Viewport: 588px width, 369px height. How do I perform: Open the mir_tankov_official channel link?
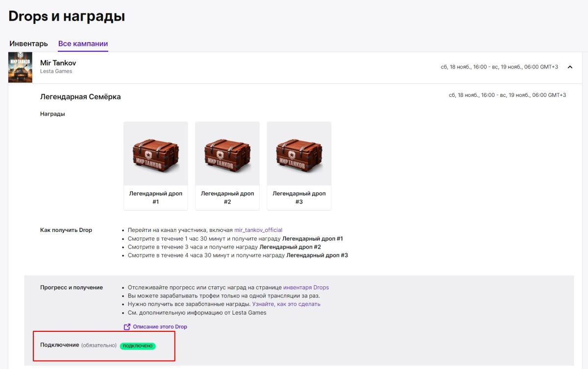[x=258, y=230]
